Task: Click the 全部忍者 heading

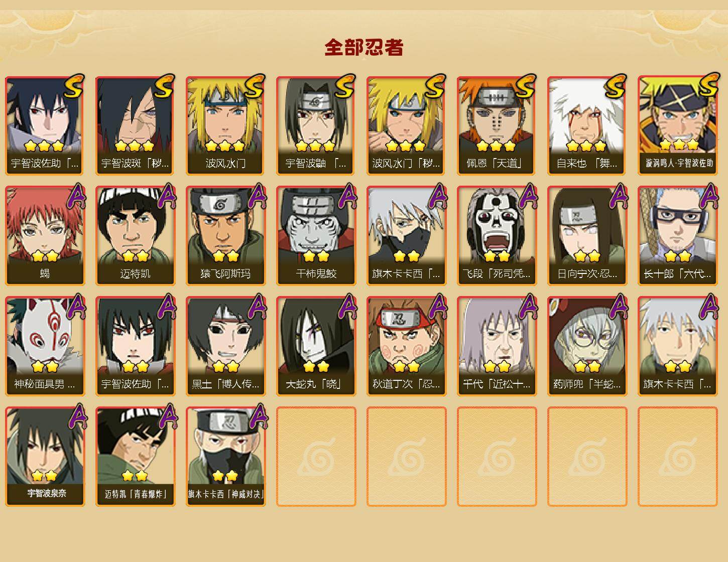Action: point(364,48)
